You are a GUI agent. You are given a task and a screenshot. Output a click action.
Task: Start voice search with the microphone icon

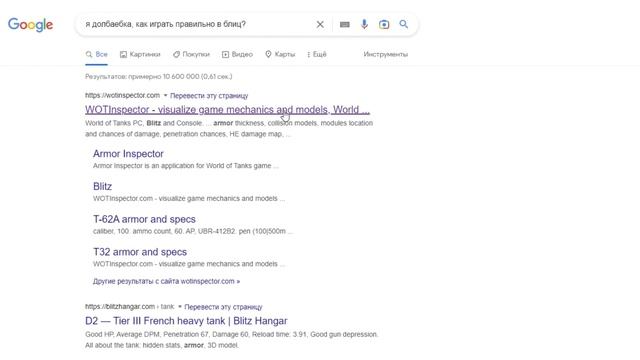364,24
